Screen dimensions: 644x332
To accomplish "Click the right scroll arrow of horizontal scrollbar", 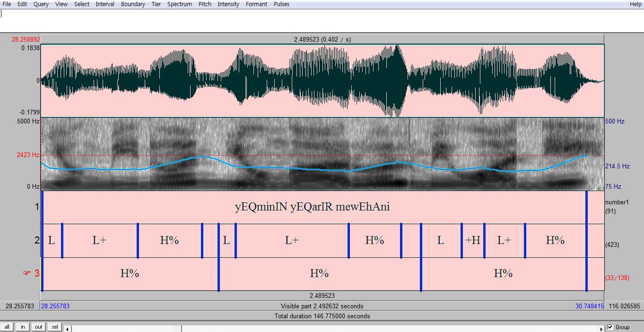I will click(x=602, y=328).
